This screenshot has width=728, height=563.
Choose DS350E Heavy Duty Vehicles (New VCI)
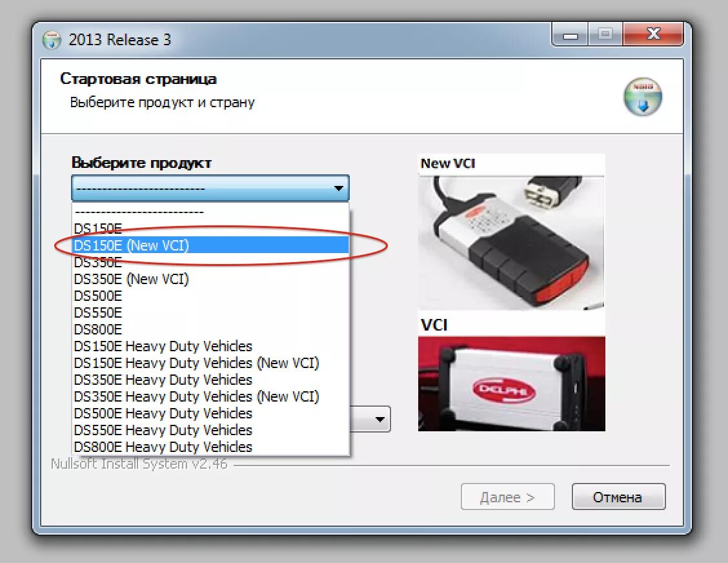pos(210,396)
